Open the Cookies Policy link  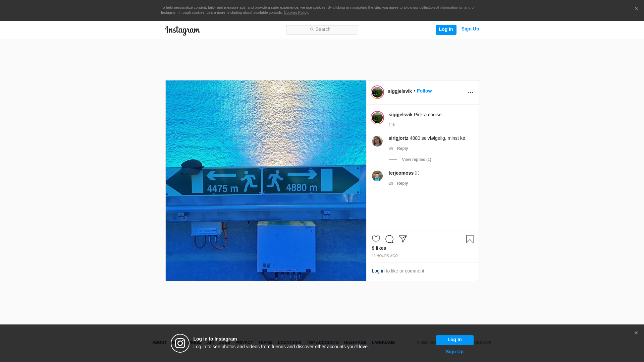coord(296,12)
